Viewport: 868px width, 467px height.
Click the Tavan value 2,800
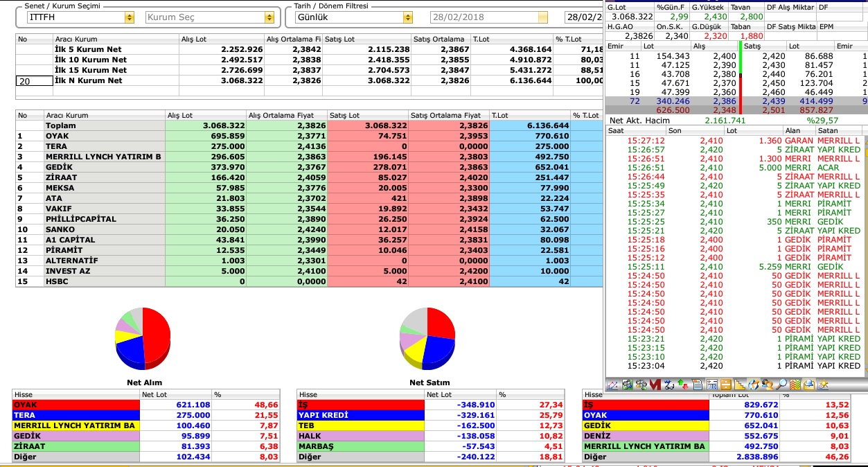pos(751,16)
